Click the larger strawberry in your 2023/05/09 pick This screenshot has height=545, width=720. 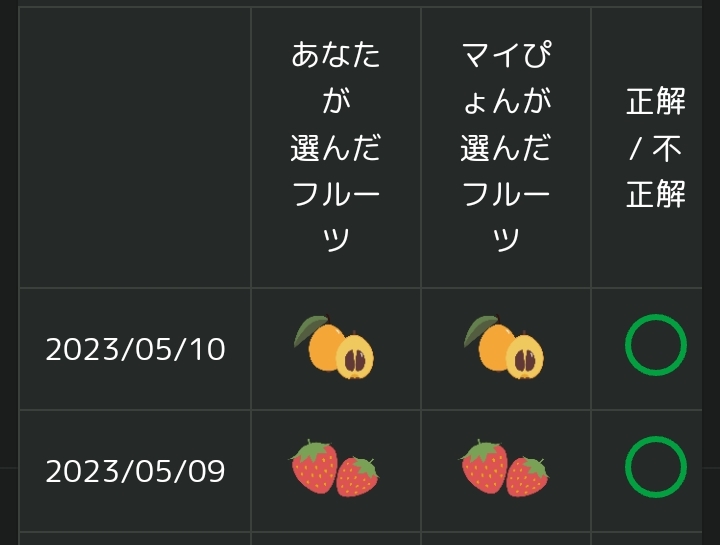tap(314, 467)
